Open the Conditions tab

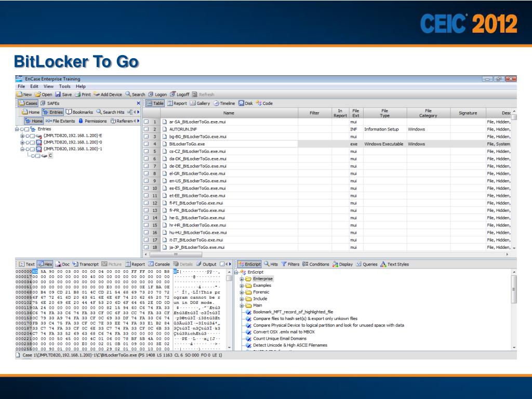[x=316, y=264]
